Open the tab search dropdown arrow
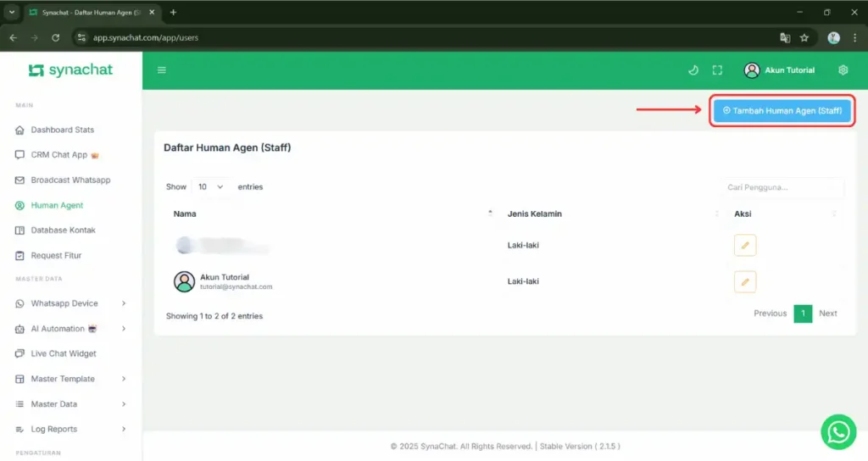The height and width of the screenshot is (461, 868). pyautogui.click(x=12, y=12)
